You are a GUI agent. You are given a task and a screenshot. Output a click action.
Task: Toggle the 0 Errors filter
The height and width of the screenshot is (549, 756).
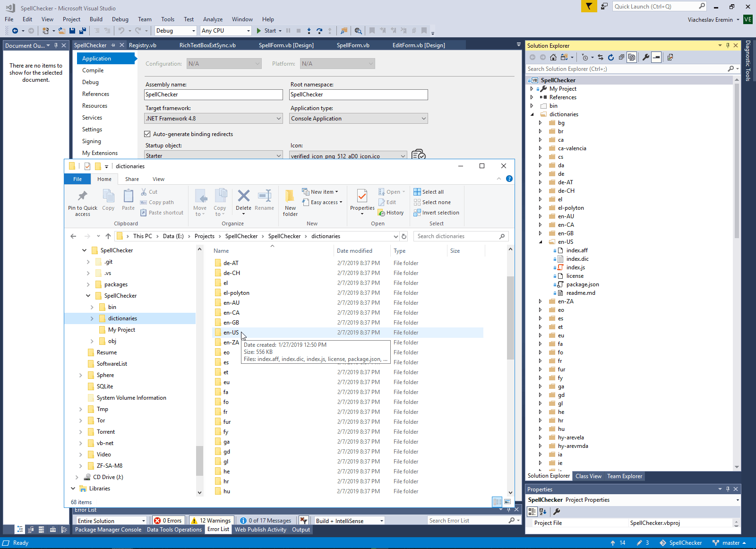click(168, 521)
